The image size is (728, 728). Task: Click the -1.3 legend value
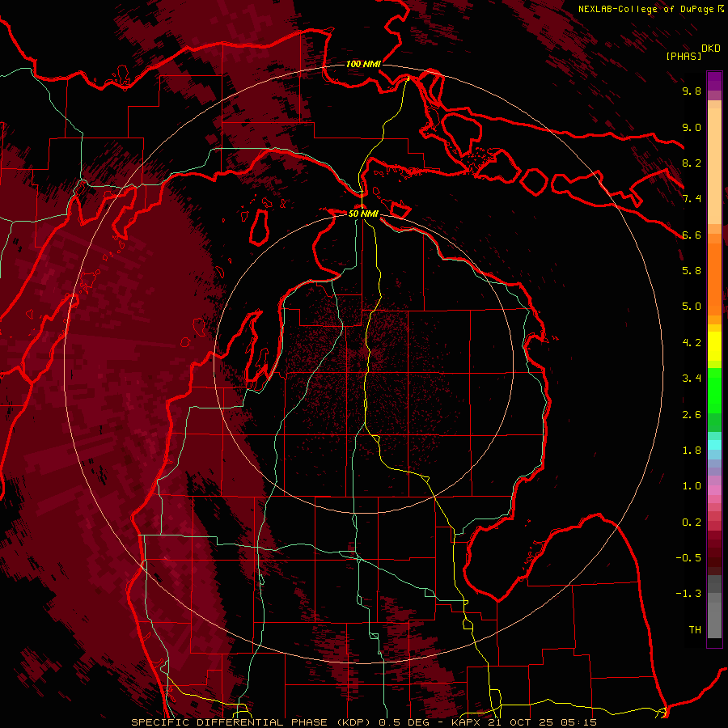click(688, 594)
